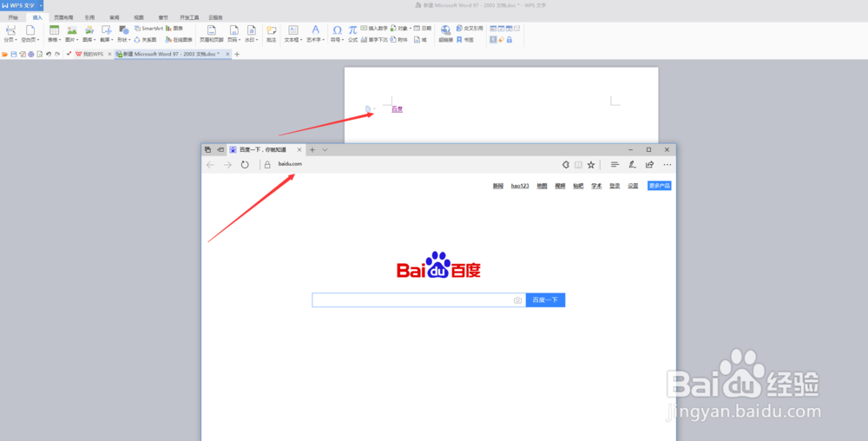The height and width of the screenshot is (441, 868).
Task: Open 新闻 link on Baidu page
Action: 497,186
